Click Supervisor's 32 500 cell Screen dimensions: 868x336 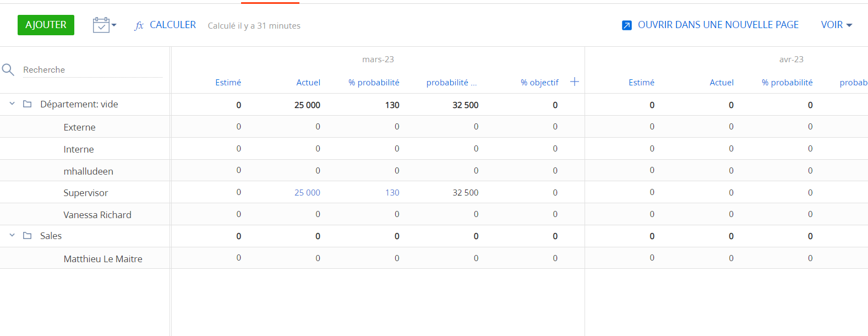pyautogui.click(x=466, y=193)
